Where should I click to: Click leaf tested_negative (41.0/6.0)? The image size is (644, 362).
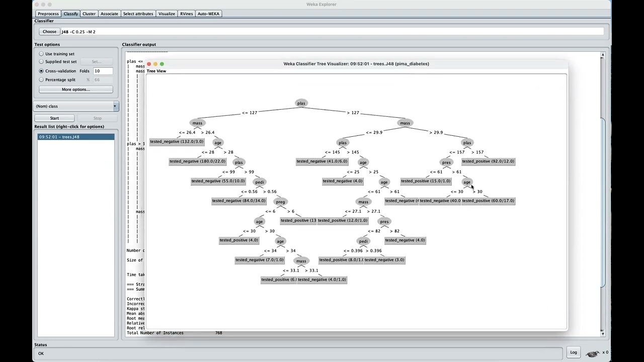321,161
